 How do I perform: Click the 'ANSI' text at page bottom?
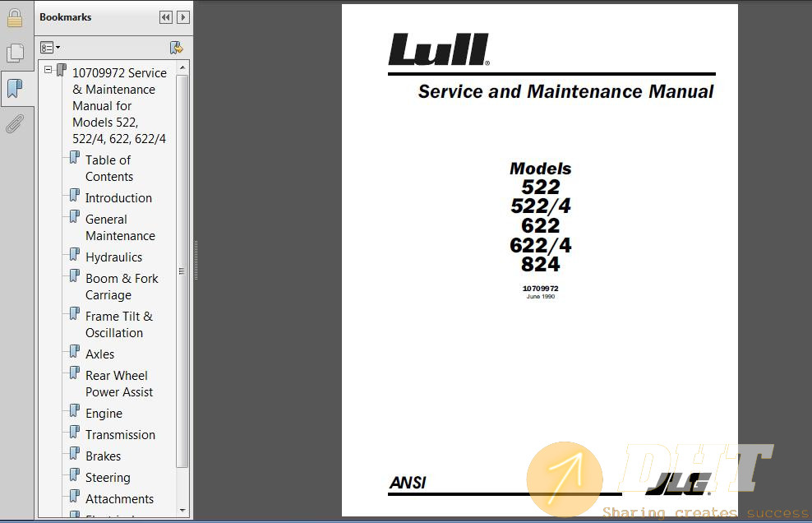[408, 483]
